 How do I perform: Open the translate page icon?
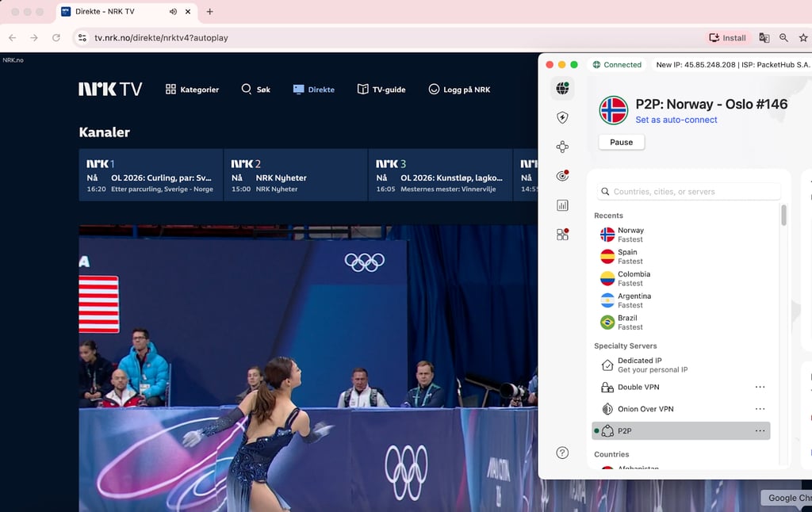click(x=764, y=38)
